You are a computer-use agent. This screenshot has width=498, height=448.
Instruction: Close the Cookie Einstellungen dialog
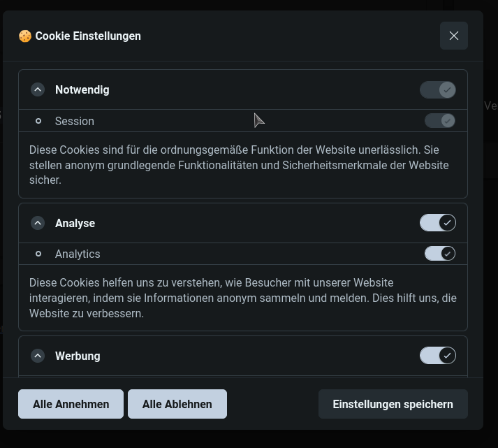coord(453,36)
